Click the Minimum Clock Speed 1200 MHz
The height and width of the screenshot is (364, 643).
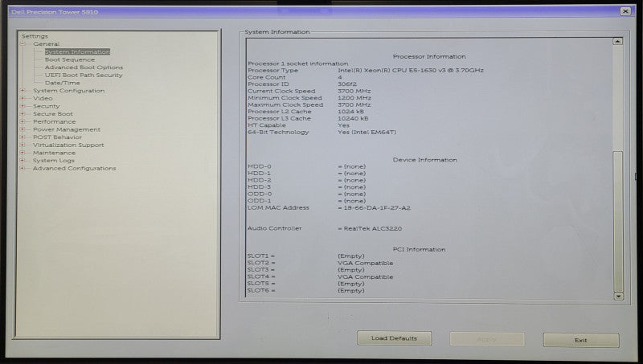(354, 98)
